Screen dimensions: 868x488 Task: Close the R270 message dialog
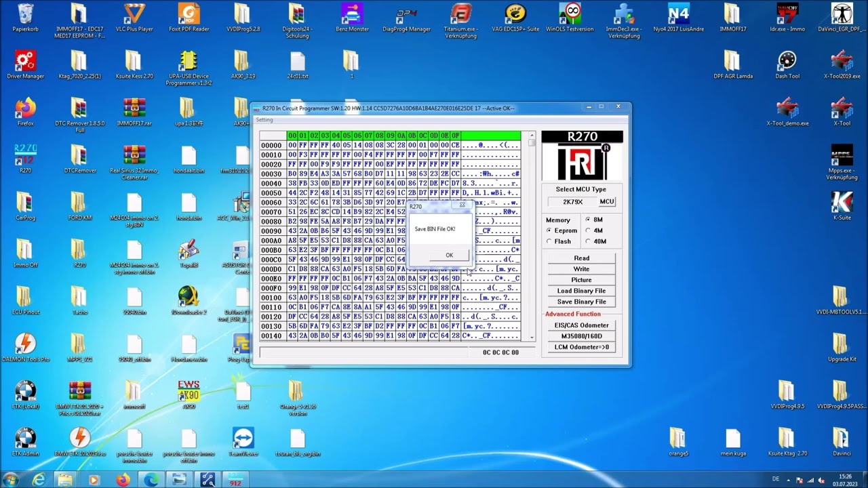[462, 205]
